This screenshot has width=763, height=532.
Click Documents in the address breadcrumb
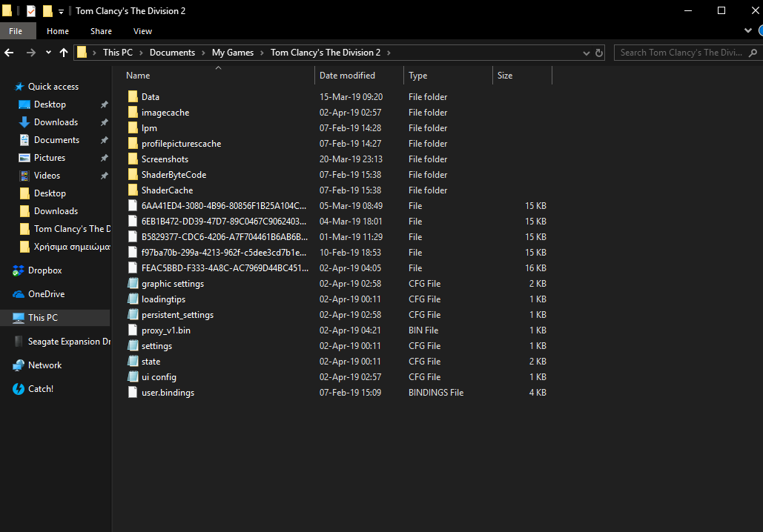172,53
